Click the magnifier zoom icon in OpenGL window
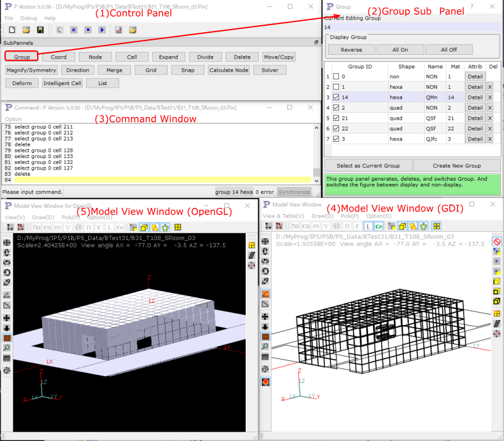This screenshot has width=504, height=441. click(7, 346)
